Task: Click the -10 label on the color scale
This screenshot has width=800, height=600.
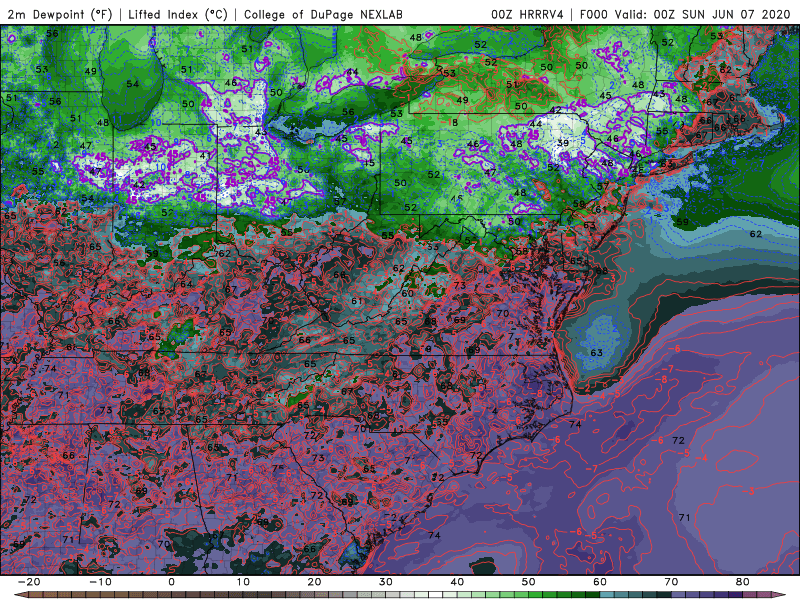Action: (100, 582)
